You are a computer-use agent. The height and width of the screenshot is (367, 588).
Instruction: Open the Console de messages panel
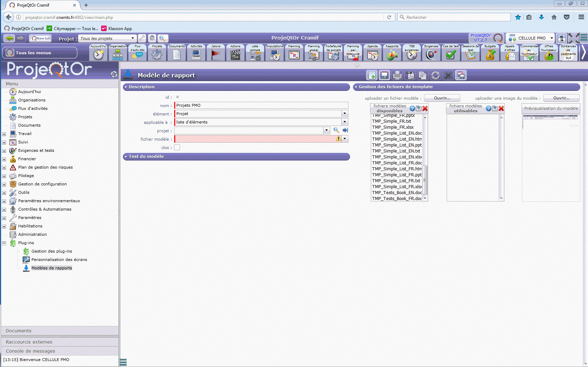30,351
